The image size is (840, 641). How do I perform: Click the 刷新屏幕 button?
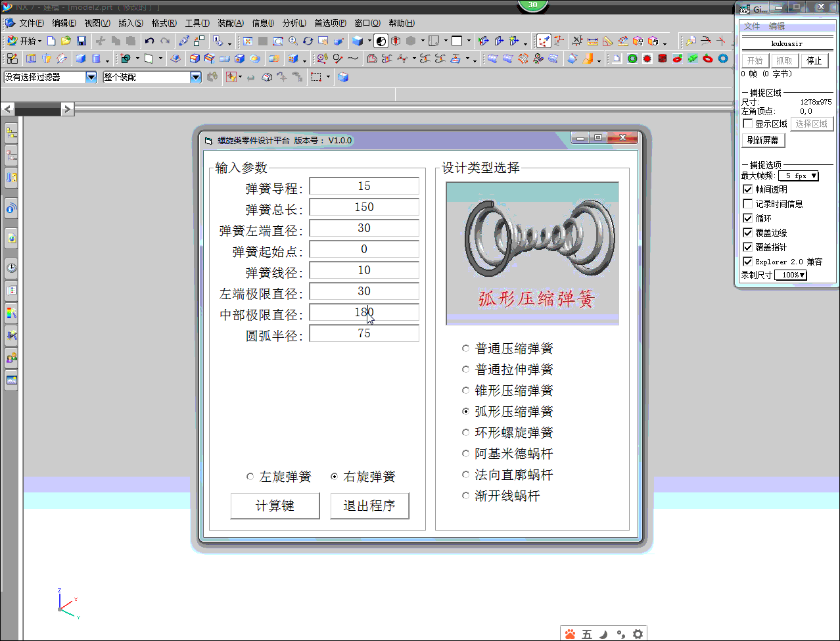click(763, 140)
